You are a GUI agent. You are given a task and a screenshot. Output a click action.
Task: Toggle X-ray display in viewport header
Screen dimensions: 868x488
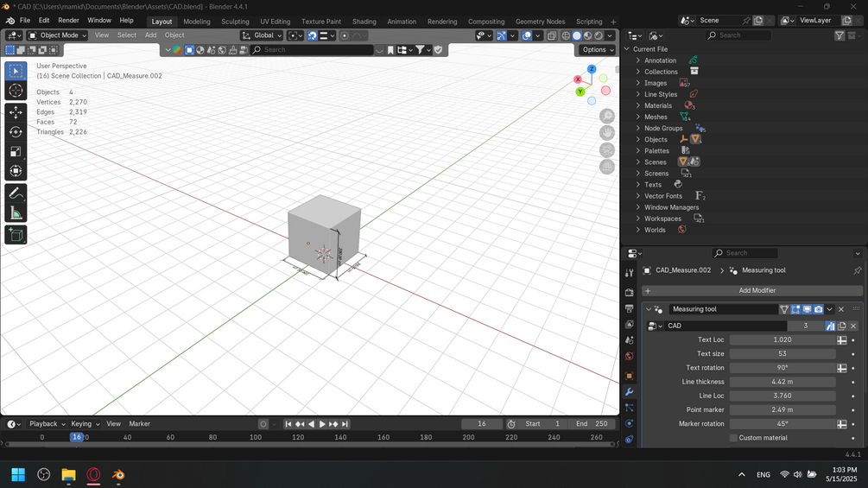(x=552, y=35)
